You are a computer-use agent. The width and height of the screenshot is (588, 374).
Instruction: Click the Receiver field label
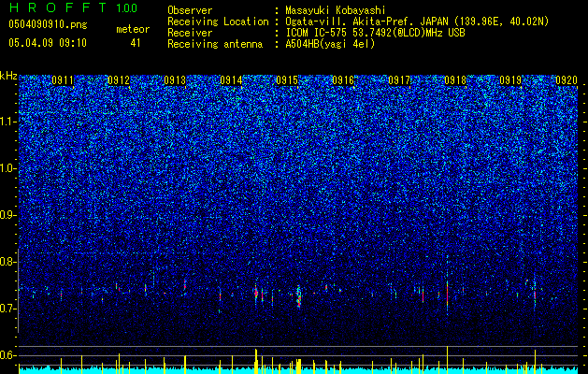point(190,33)
